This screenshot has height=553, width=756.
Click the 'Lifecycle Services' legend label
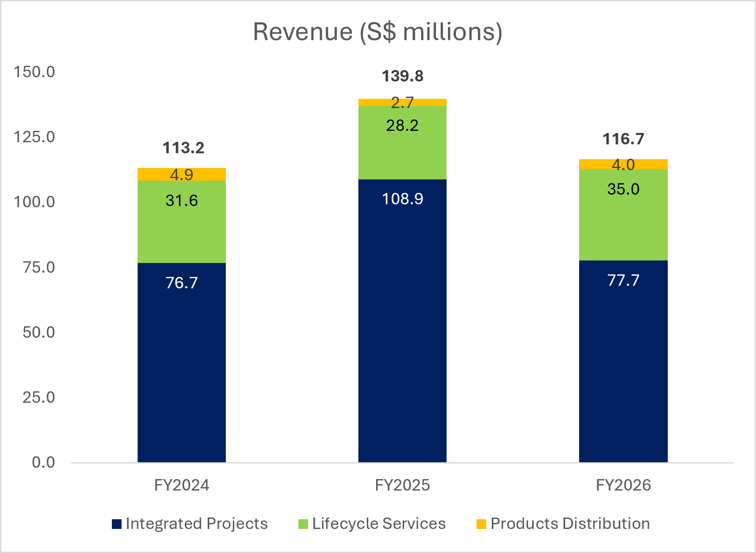(379, 523)
